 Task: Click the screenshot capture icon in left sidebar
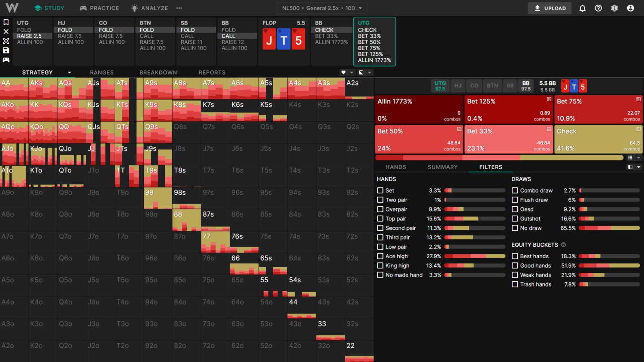[x=6, y=41]
